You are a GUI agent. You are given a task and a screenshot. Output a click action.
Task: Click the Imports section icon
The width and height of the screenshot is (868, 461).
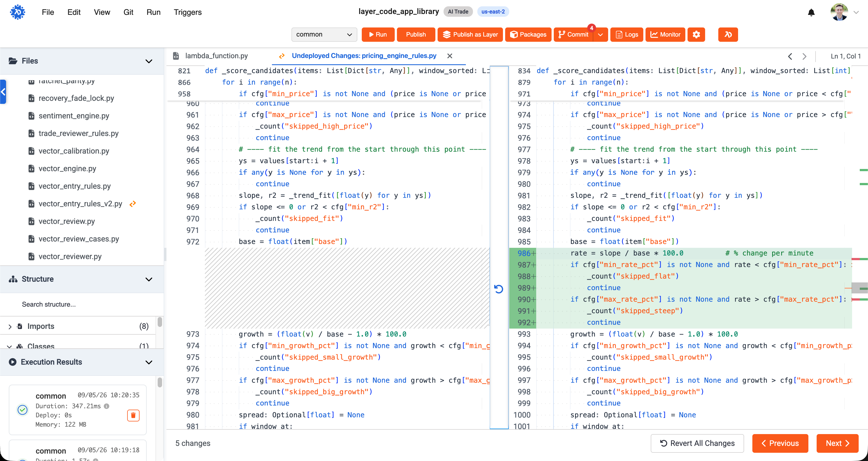point(20,326)
